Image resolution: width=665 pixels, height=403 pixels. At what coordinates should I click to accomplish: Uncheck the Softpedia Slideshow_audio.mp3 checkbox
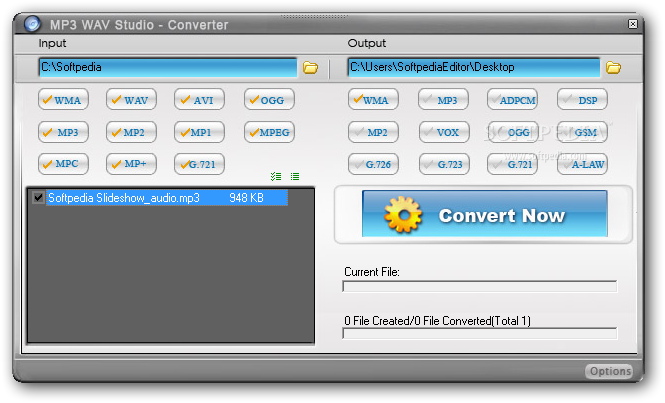coord(38,197)
